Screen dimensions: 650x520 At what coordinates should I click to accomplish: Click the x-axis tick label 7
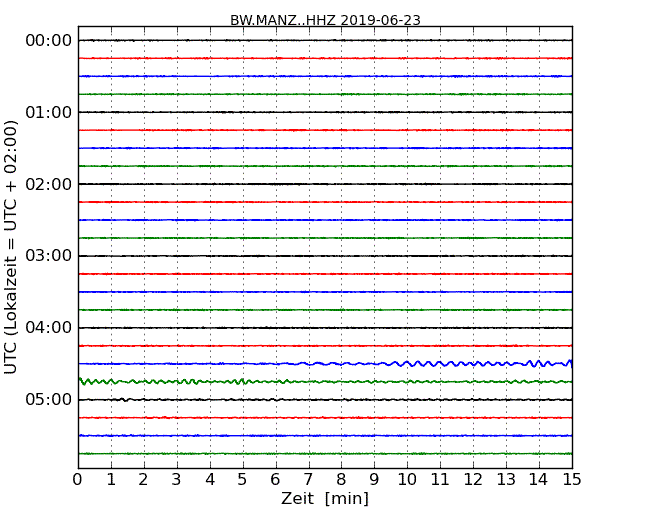(x=308, y=480)
